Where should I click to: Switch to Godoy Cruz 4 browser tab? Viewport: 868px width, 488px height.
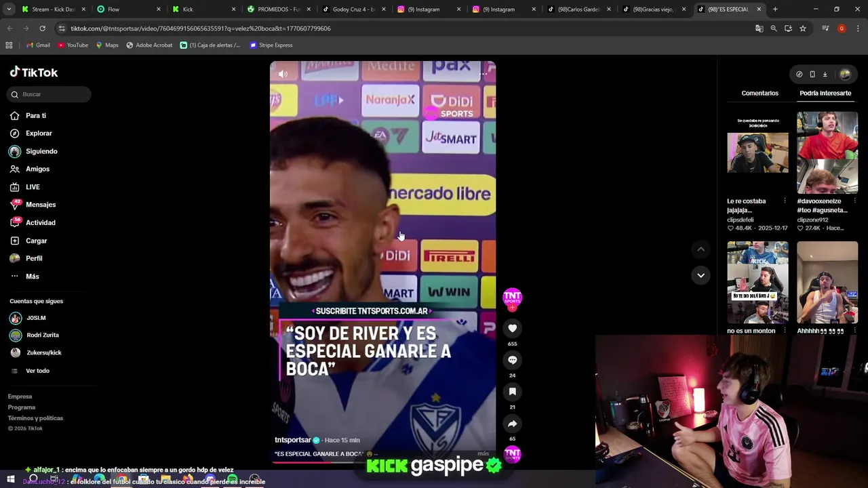[x=355, y=9]
